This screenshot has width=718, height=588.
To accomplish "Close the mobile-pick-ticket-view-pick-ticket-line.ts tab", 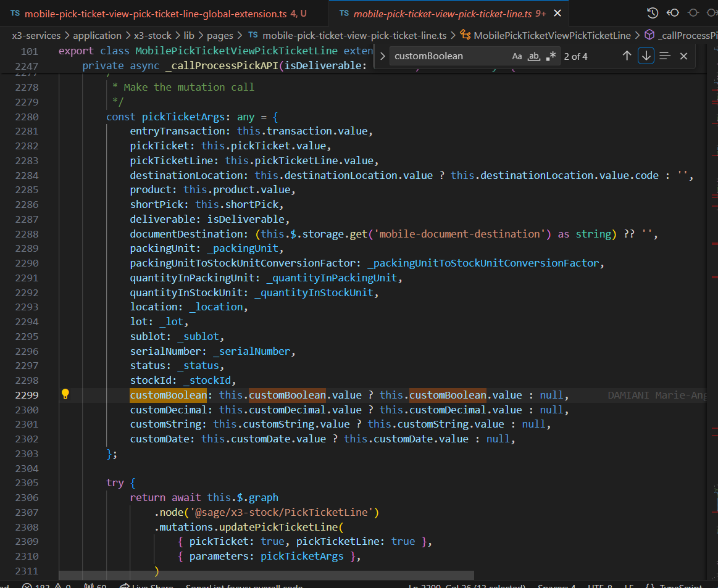I will click(557, 14).
